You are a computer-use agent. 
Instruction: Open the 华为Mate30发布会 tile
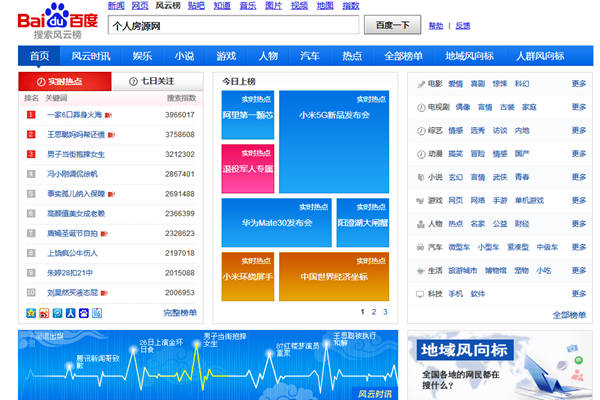coord(277,223)
